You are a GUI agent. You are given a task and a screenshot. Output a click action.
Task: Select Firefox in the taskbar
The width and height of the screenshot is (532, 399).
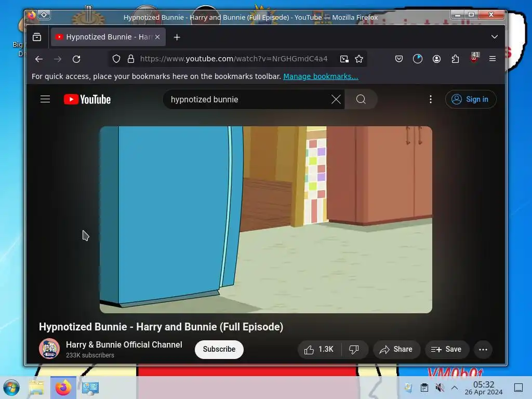pos(63,388)
